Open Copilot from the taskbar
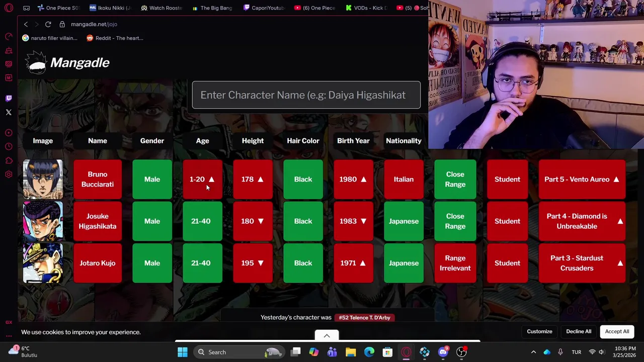The height and width of the screenshot is (362, 644). click(x=314, y=352)
